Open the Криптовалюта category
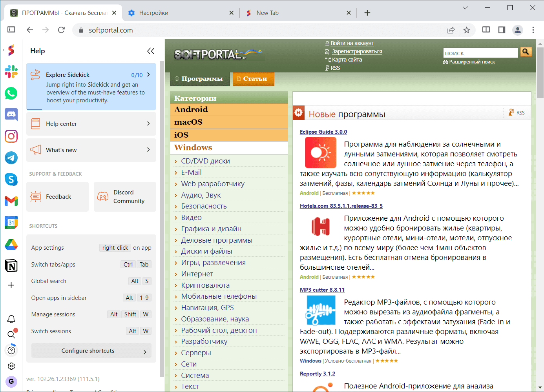 205,285
